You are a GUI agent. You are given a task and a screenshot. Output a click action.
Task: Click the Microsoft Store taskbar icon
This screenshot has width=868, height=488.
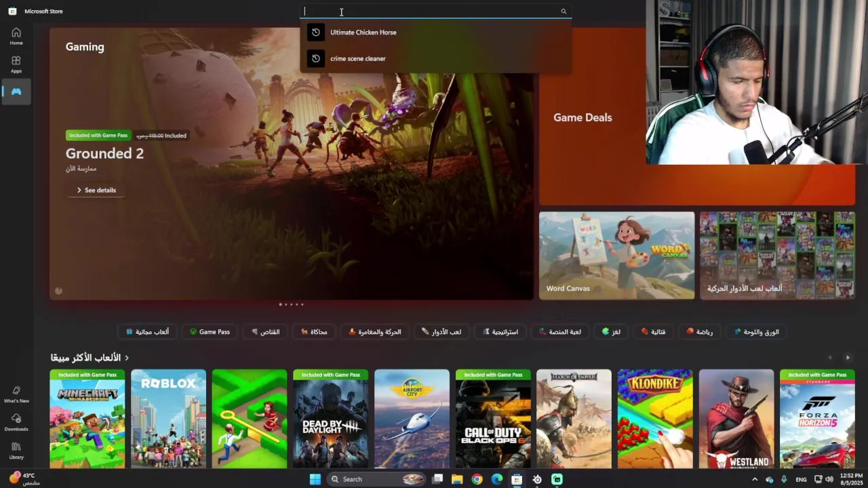517,479
